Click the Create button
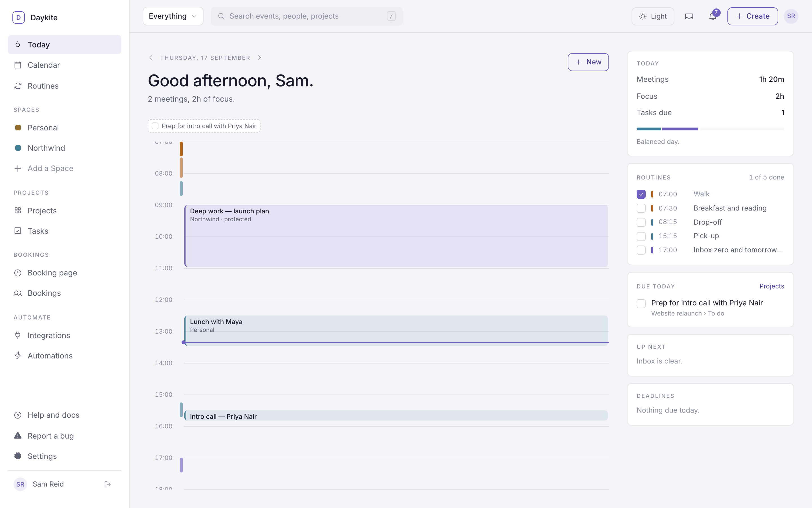 [753, 16]
